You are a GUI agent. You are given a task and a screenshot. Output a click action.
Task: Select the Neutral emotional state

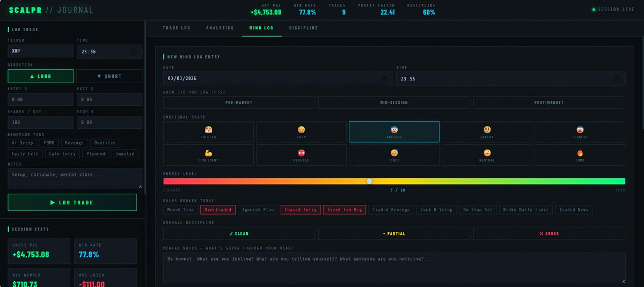point(487,154)
